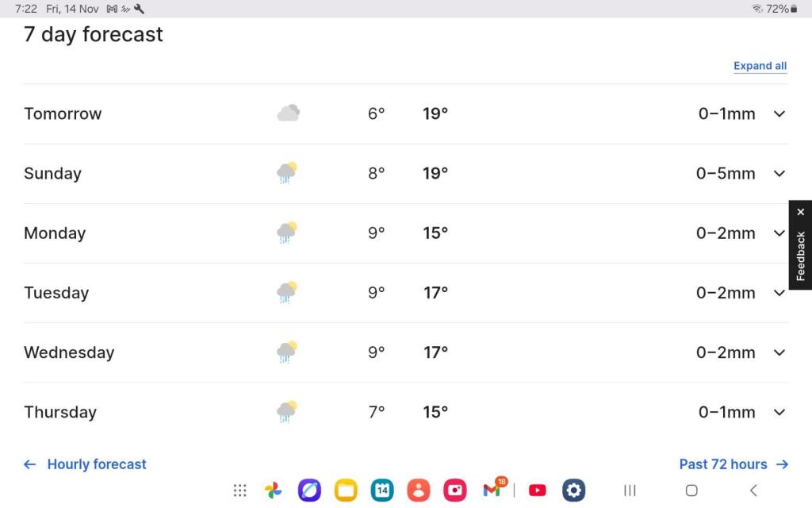Open the app drawer grid

point(240,491)
